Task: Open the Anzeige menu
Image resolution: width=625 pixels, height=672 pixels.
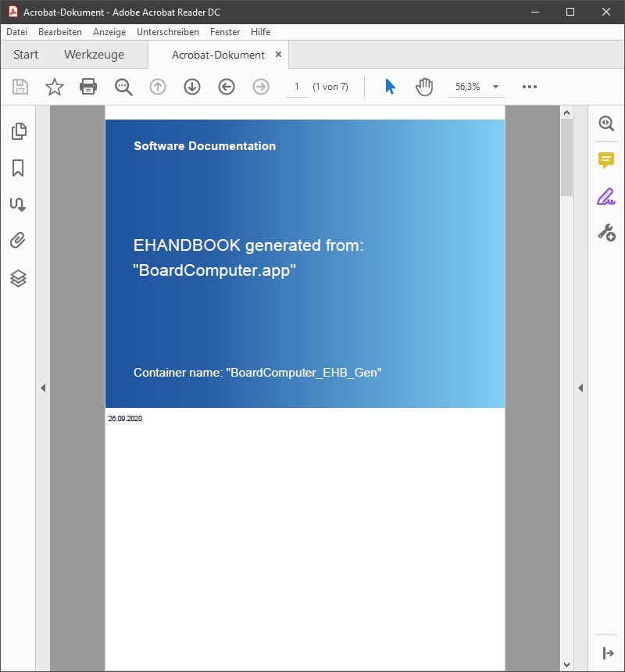Action: tap(109, 32)
